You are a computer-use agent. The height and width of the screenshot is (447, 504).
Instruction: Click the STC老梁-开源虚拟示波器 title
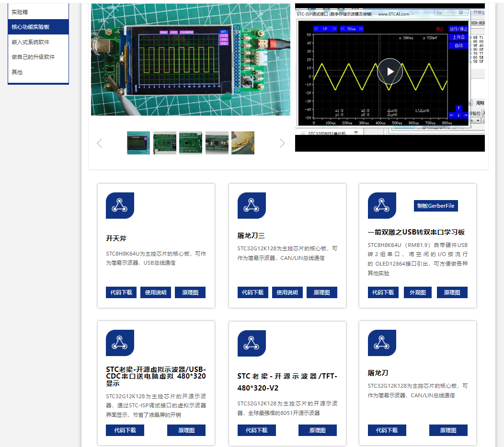click(x=156, y=376)
